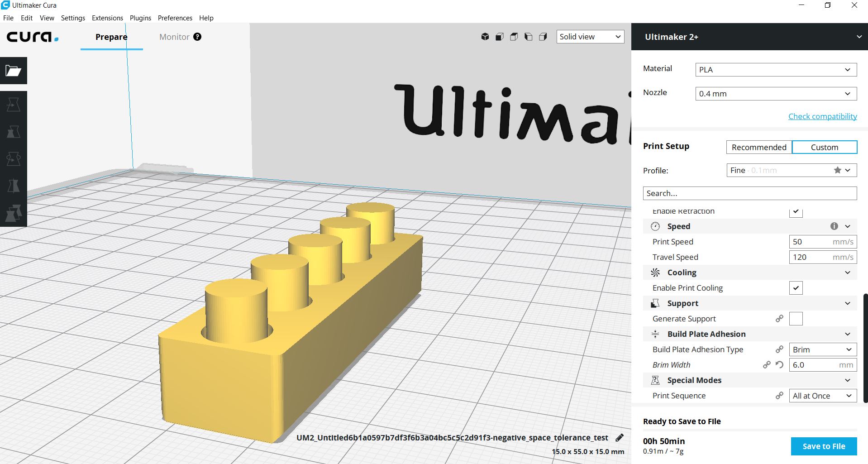Screen dimensions: 868x464
Task: Click the Support category icon
Action: pyautogui.click(x=655, y=303)
